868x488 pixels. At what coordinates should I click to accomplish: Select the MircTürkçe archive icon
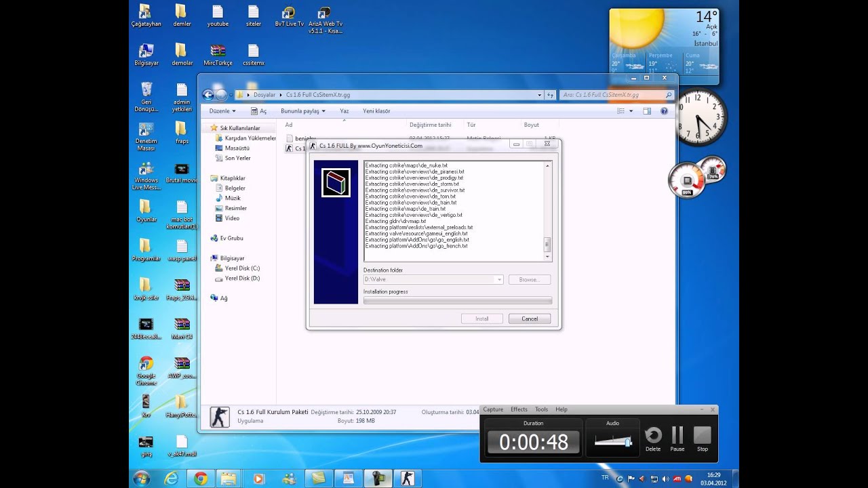tap(218, 55)
